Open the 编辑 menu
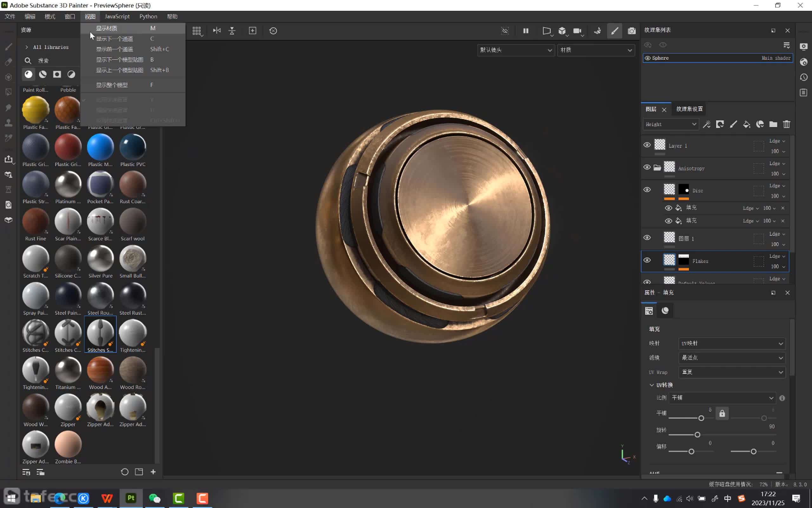The height and width of the screenshot is (508, 812). tap(30, 17)
